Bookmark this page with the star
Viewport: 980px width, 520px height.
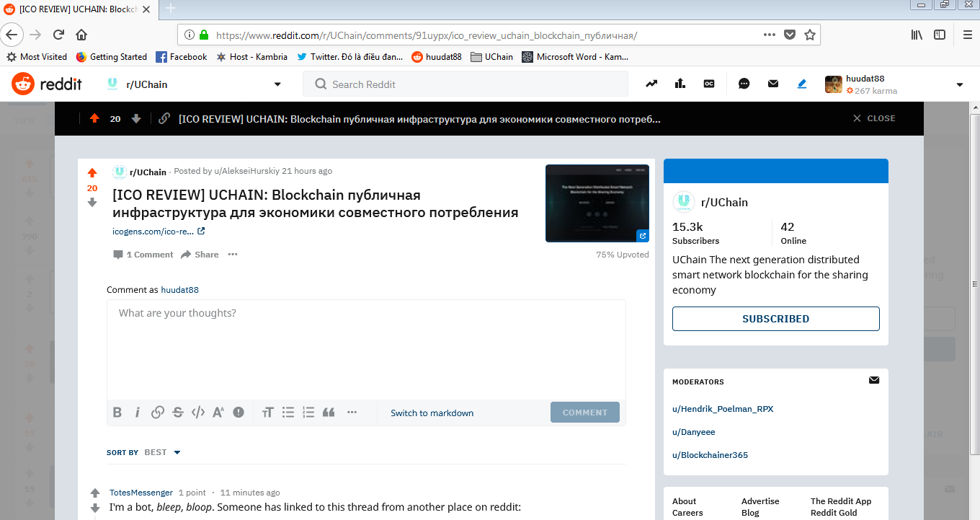tap(810, 35)
